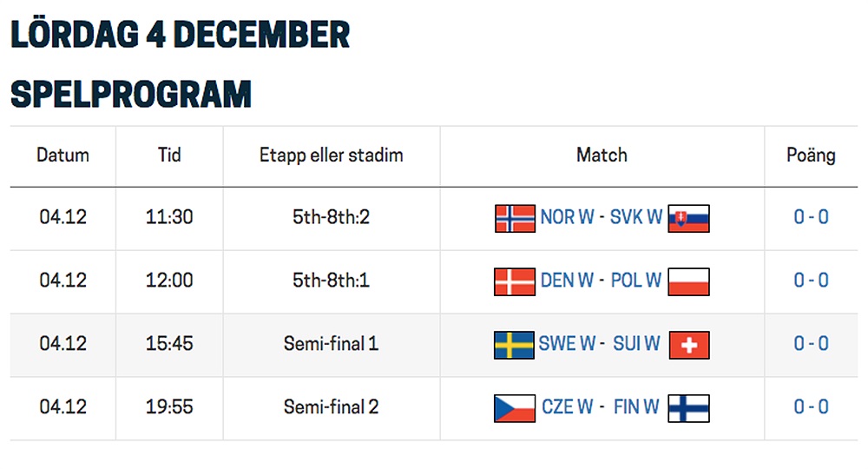Click the Norway flag icon
The image size is (868, 469).
pos(515,218)
